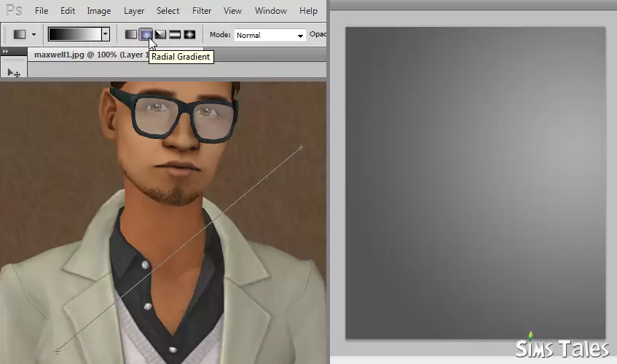Open the gradient picker dropdown arrow
The height and width of the screenshot is (364, 617).
click(105, 34)
